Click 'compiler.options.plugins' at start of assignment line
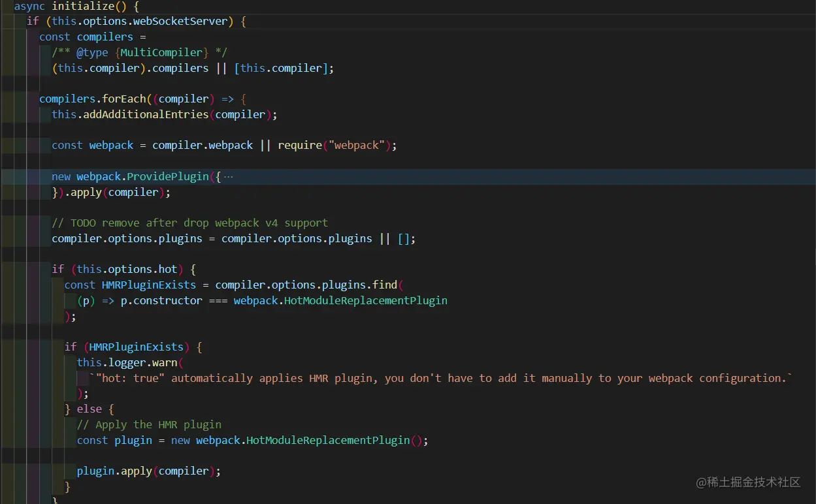This screenshot has height=504, width=816. (x=127, y=239)
